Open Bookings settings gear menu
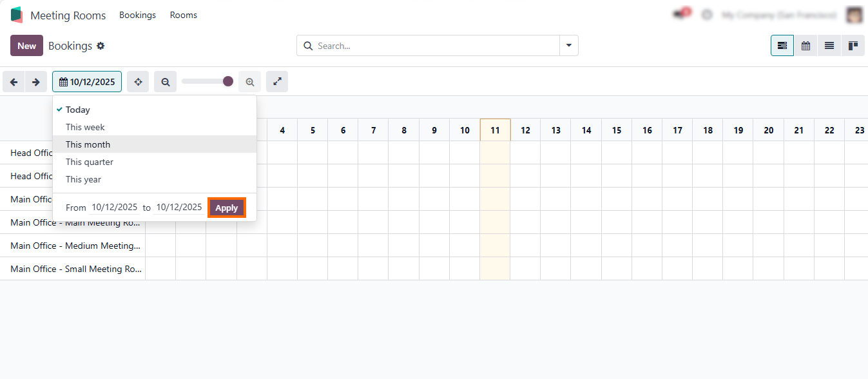 [101, 46]
